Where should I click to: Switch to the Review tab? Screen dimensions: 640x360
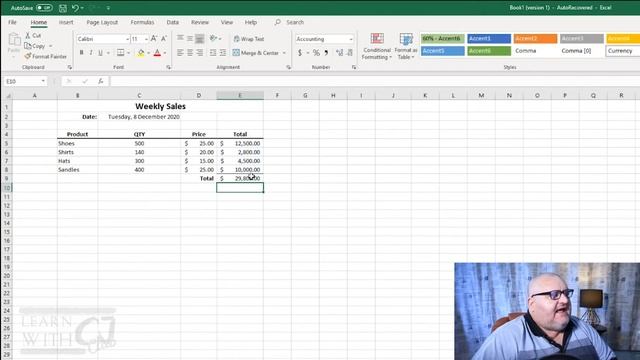click(x=200, y=22)
